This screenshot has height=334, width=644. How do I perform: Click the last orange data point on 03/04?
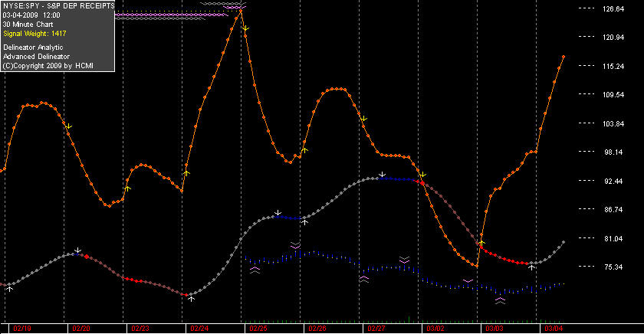(563, 57)
